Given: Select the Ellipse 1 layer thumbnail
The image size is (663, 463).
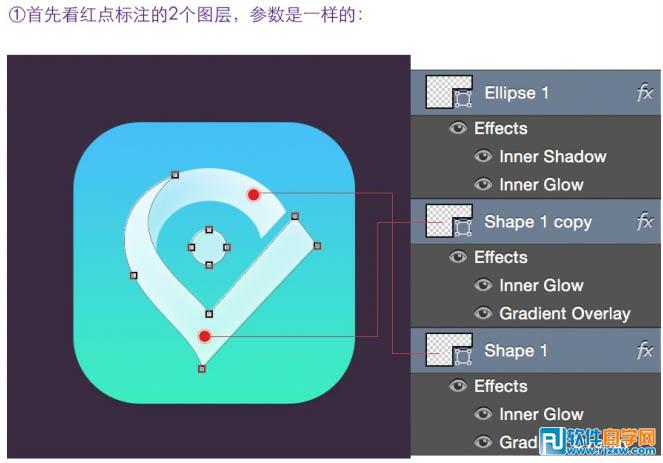Looking at the screenshot, I should (449, 92).
